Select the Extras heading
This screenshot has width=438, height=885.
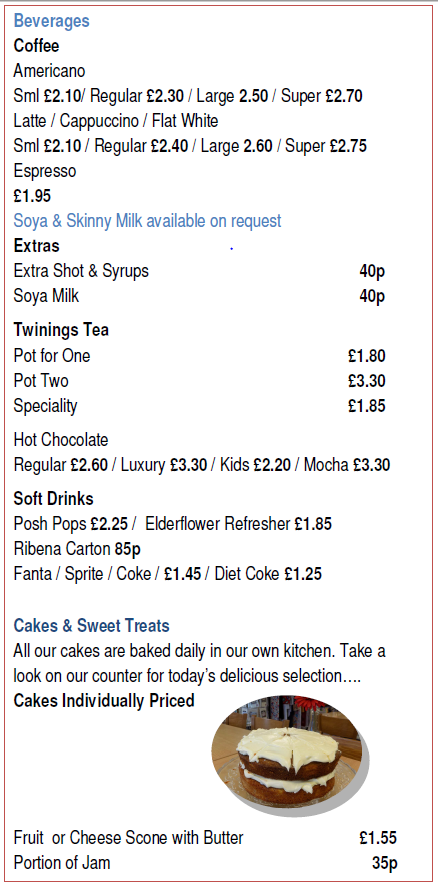pyautogui.click(x=36, y=246)
